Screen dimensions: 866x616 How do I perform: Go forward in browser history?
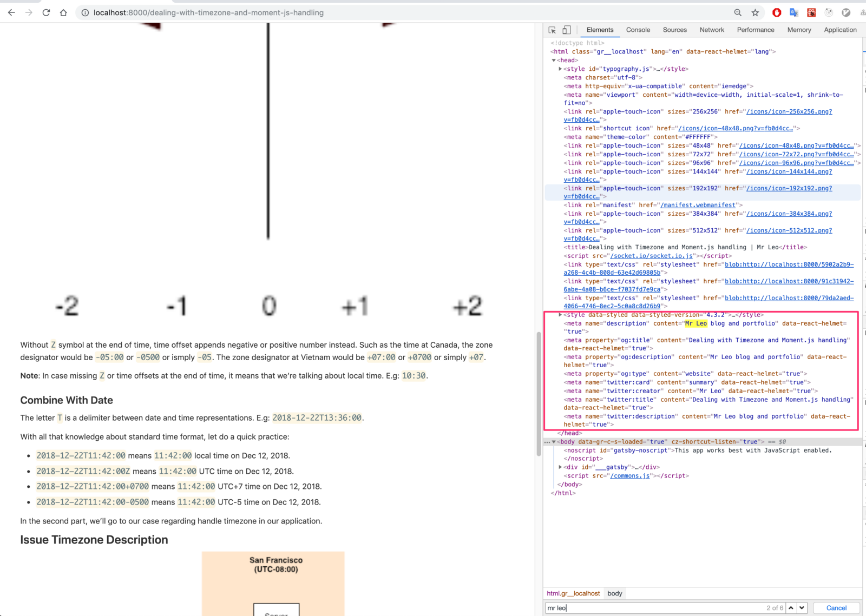(x=29, y=12)
